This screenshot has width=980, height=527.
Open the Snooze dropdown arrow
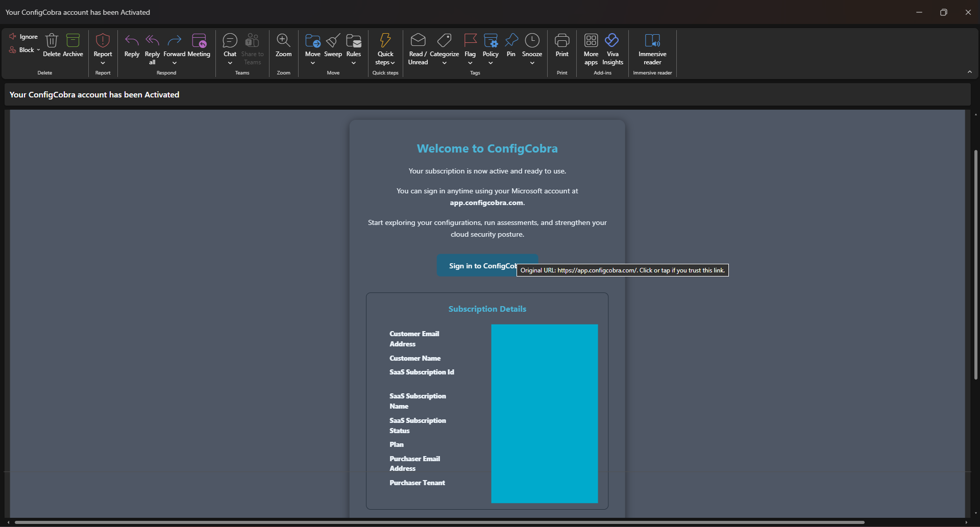tap(532, 63)
